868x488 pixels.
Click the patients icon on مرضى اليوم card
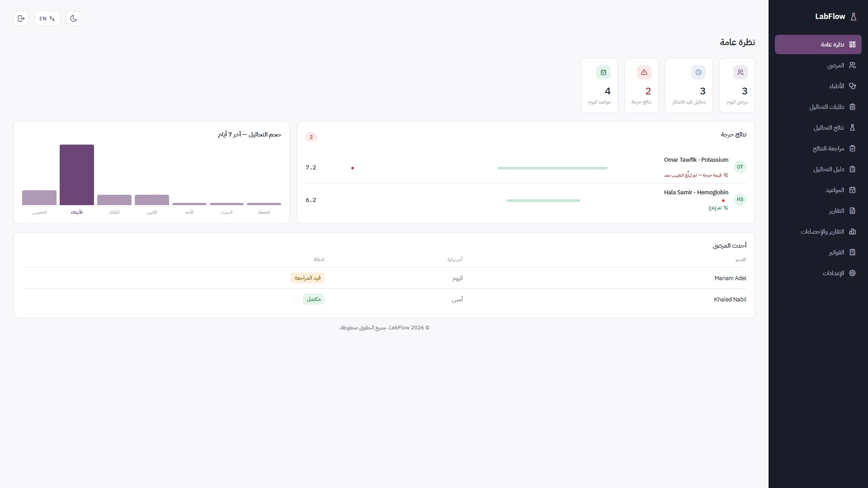coord(740,72)
